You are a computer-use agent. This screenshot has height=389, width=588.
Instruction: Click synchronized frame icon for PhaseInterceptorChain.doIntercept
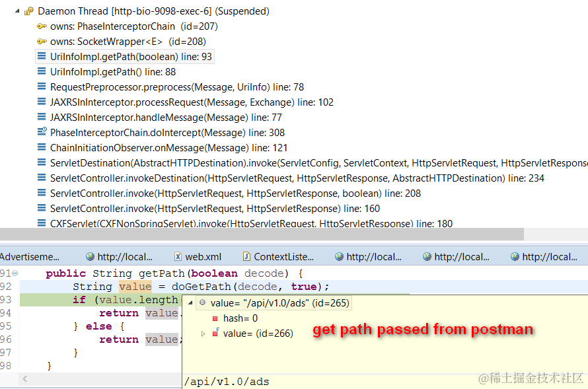tap(42, 132)
